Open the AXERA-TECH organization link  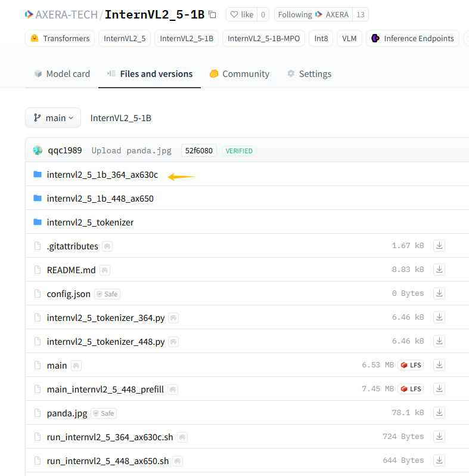(66, 14)
